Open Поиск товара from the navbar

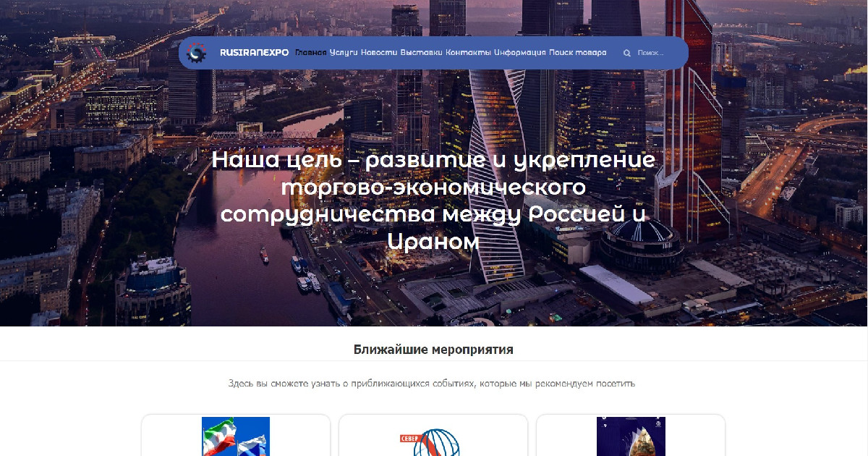578,53
